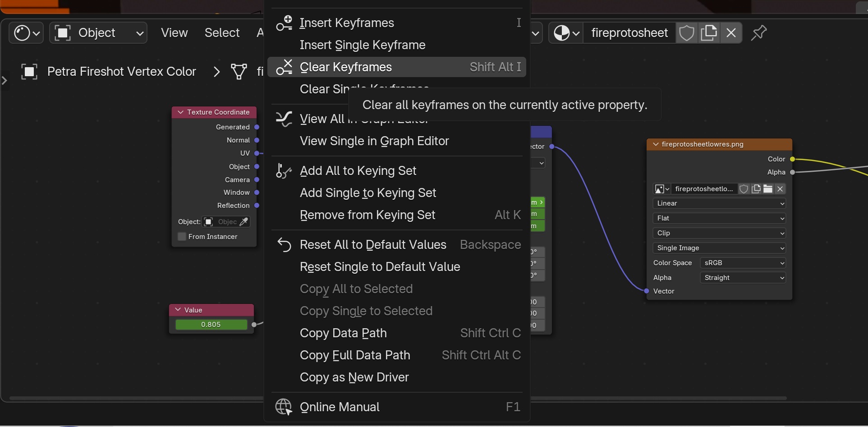Choose Insert Keyframes from context menu

point(397,23)
